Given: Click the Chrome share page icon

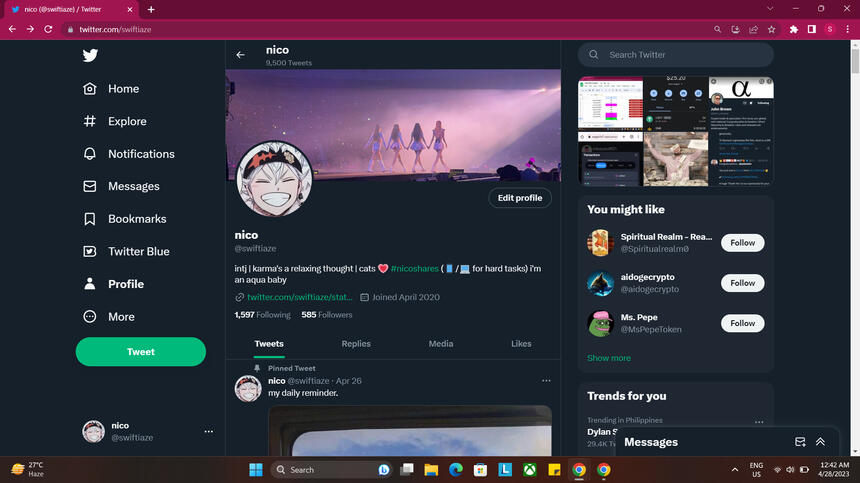Looking at the screenshot, I should pyautogui.click(x=754, y=30).
